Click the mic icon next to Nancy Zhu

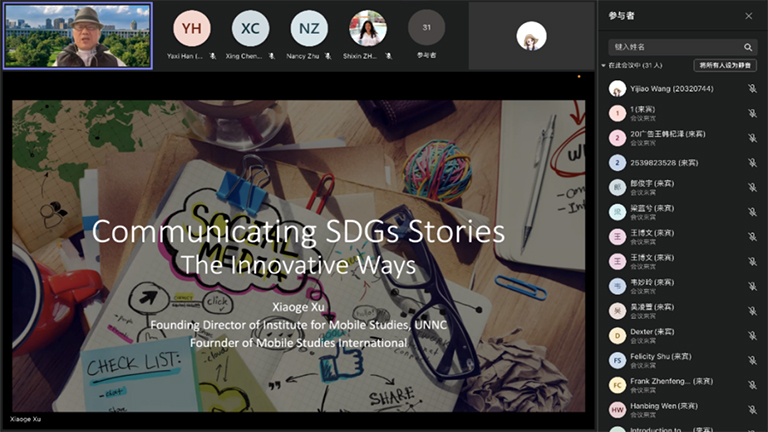(x=328, y=56)
